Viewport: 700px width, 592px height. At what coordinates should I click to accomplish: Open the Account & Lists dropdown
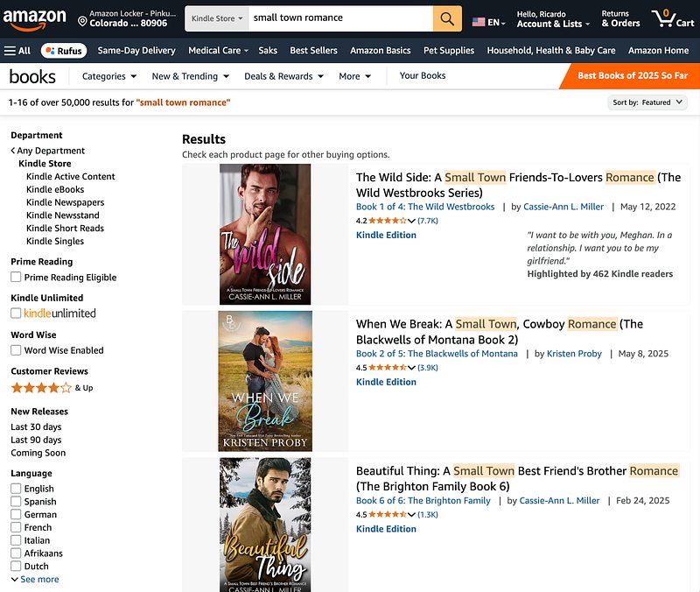click(553, 19)
